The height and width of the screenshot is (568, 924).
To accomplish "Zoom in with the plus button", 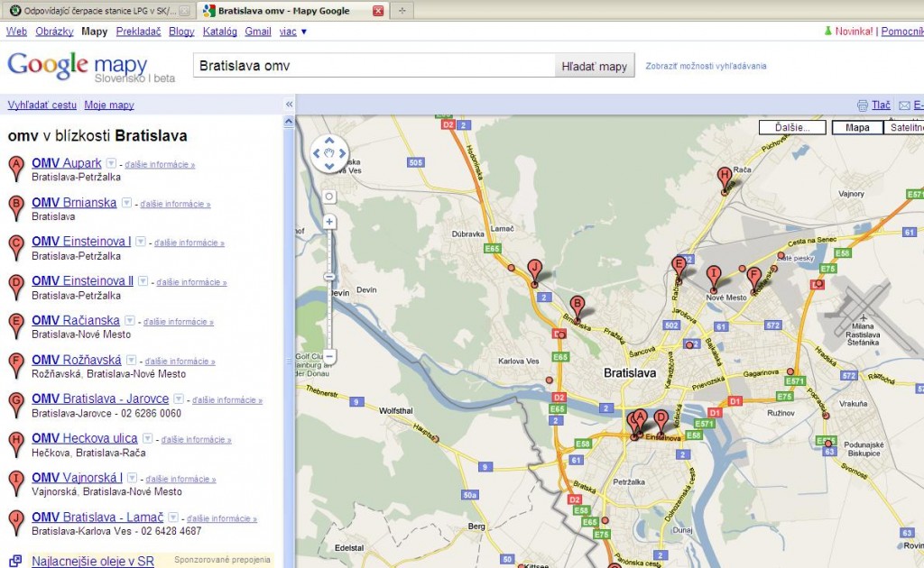I will coord(329,222).
